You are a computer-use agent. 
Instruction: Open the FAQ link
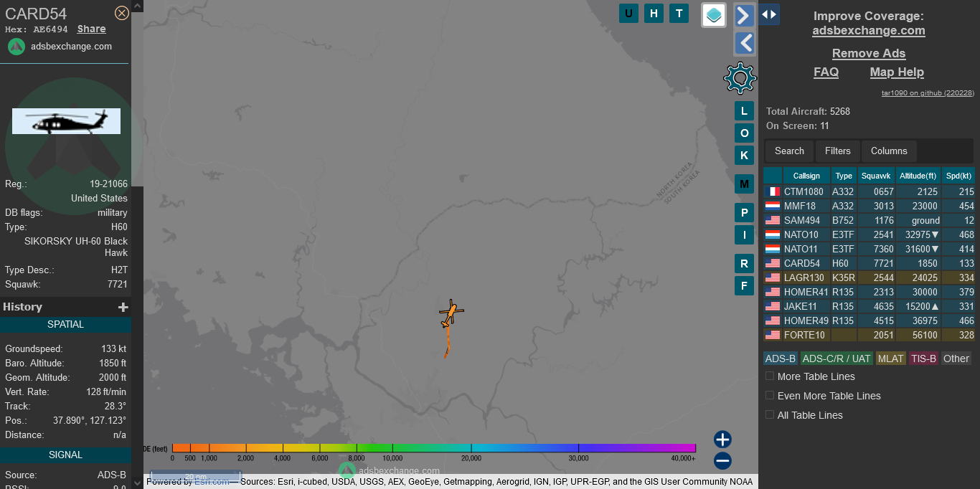point(826,72)
